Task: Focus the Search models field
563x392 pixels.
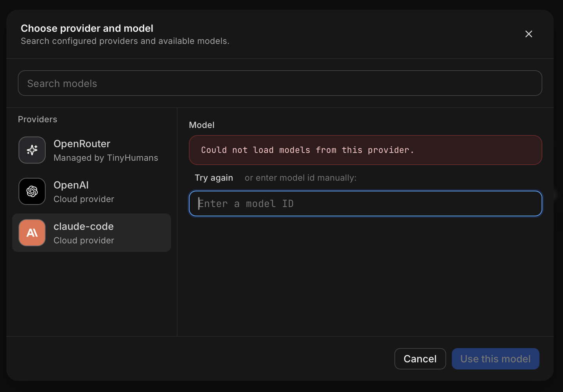Action: [280, 83]
